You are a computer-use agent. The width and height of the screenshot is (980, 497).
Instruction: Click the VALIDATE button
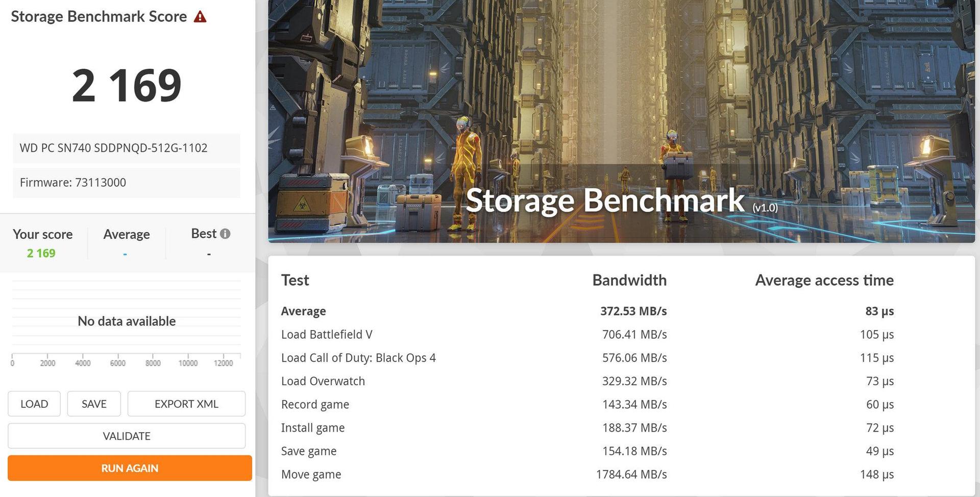127,436
